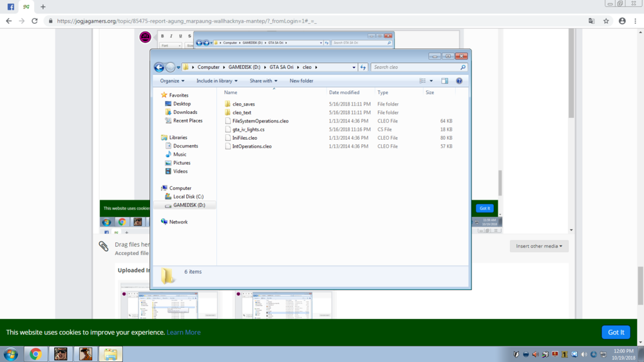Click the Computer breadcrumb segment
The height and width of the screenshot is (362, 644).
click(x=208, y=67)
